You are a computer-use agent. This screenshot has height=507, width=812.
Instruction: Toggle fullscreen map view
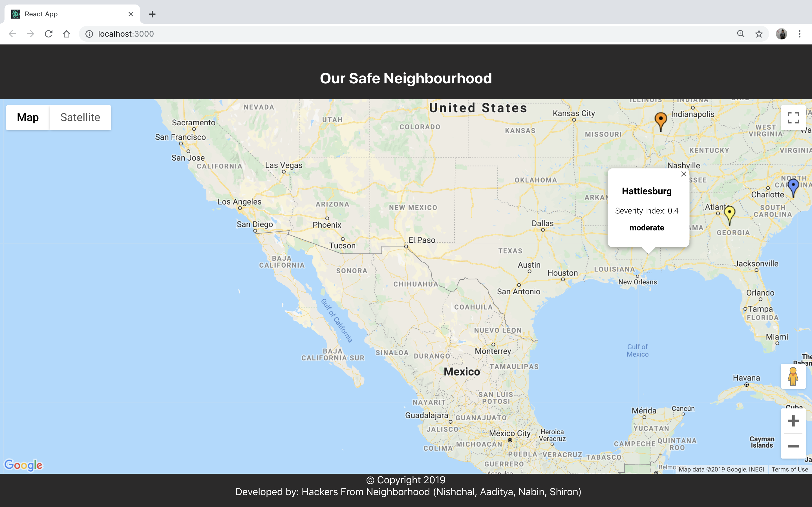tap(793, 118)
